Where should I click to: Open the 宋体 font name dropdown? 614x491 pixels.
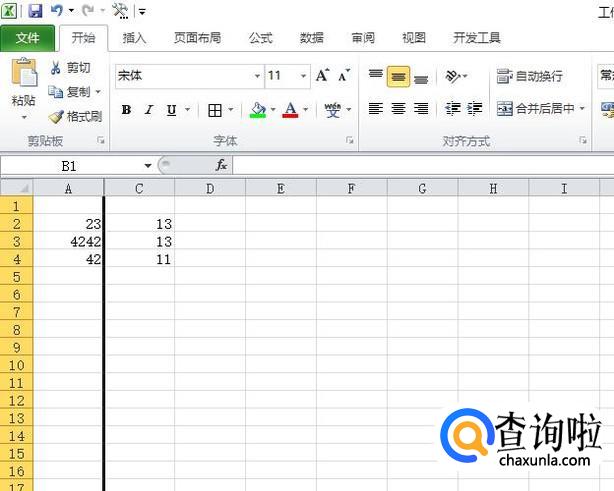257,76
